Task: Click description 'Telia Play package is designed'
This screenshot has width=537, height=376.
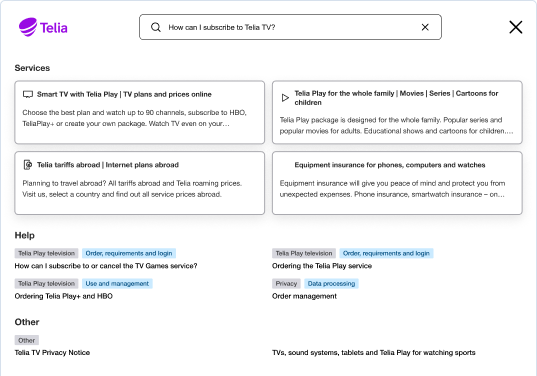Action: 397,125
